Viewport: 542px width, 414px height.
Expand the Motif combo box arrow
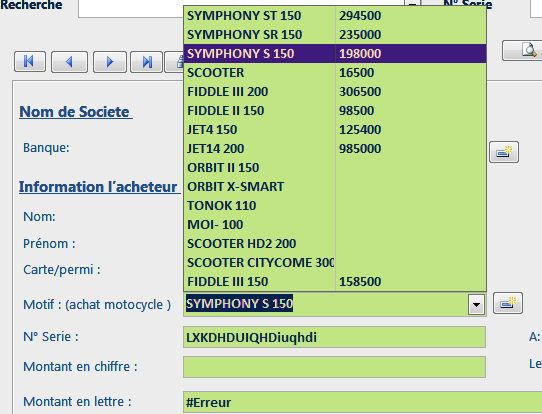click(x=476, y=304)
